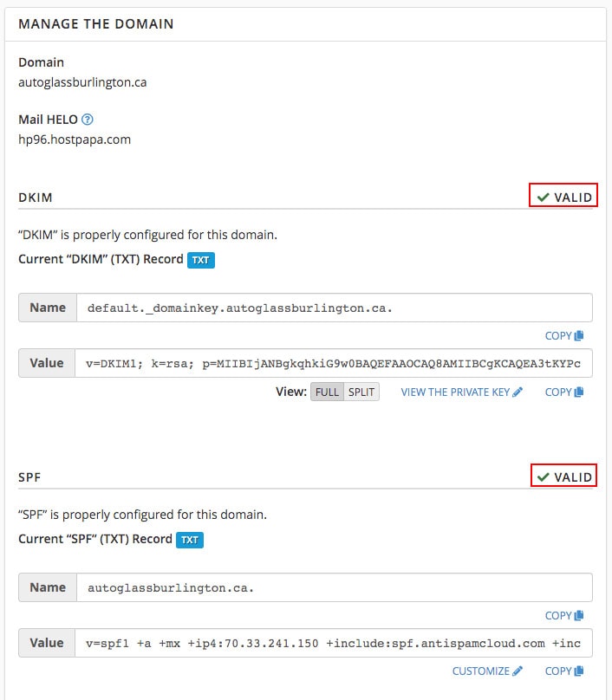The height and width of the screenshot is (700, 612).
Task: Copy the DKIM record name
Action: pos(564,336)
